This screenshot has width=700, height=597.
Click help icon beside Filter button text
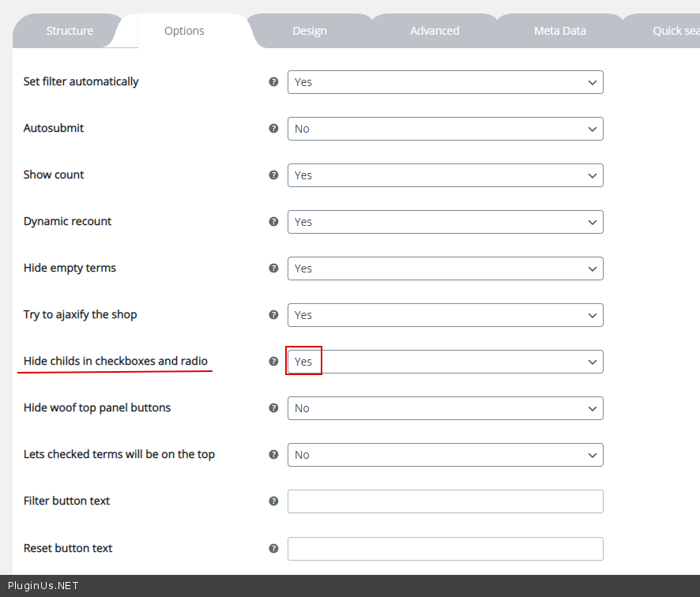(x=273, y=501)
